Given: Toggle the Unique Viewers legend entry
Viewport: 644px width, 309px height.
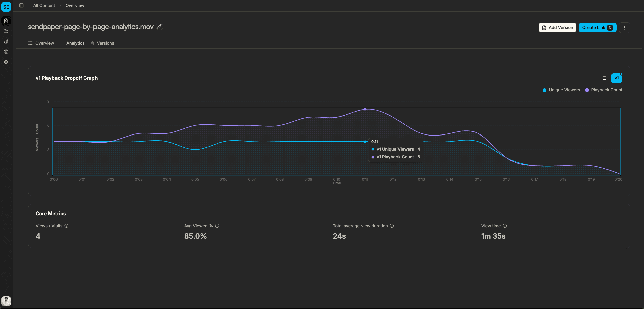Looking at the screenshot, I should tap(561, 90).
